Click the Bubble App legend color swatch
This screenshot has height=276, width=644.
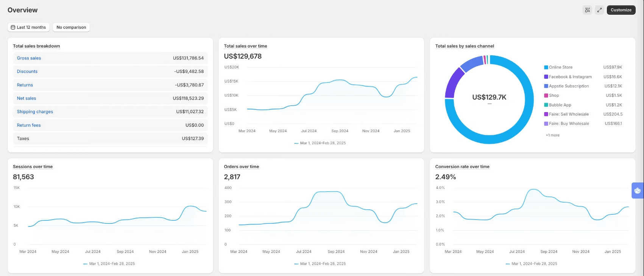pos(546,105)
